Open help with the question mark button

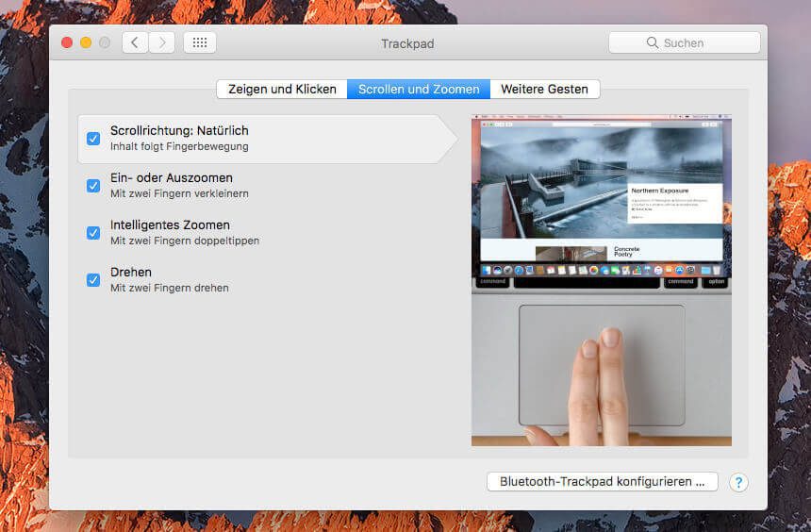coord(738,482)
